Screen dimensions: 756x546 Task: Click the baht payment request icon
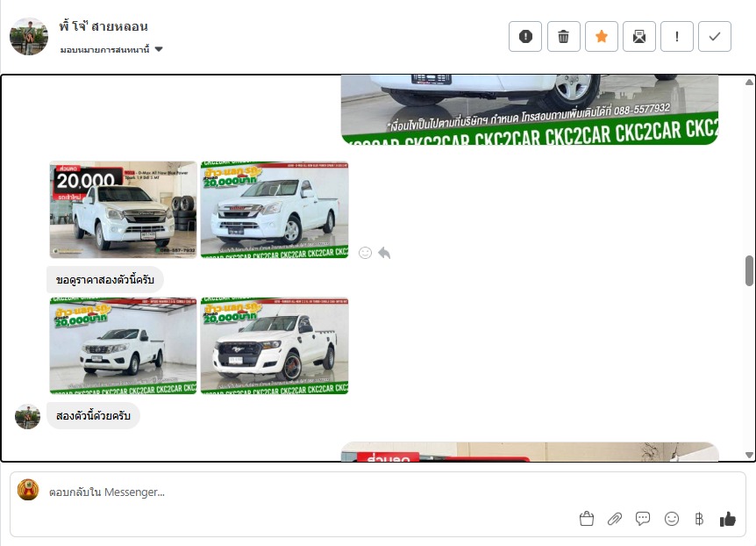pos(699,519)
